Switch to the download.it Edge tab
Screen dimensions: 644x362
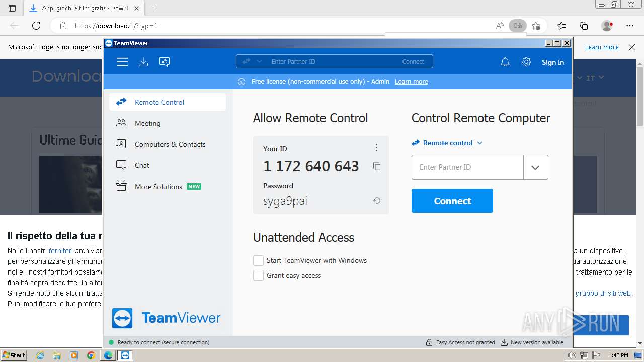84,8
